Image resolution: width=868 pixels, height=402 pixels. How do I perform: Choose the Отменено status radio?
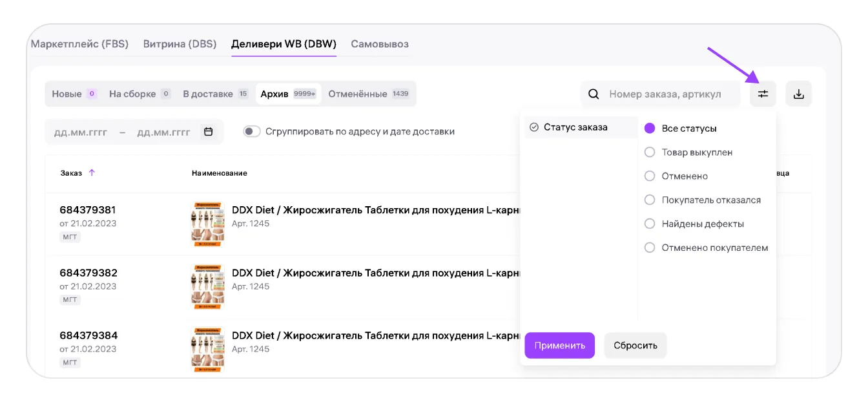650,176
